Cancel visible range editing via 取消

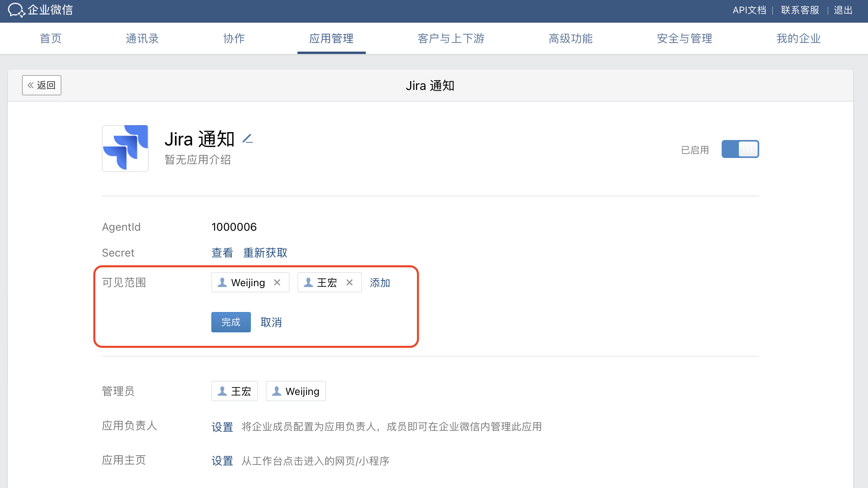coord(271,322)
